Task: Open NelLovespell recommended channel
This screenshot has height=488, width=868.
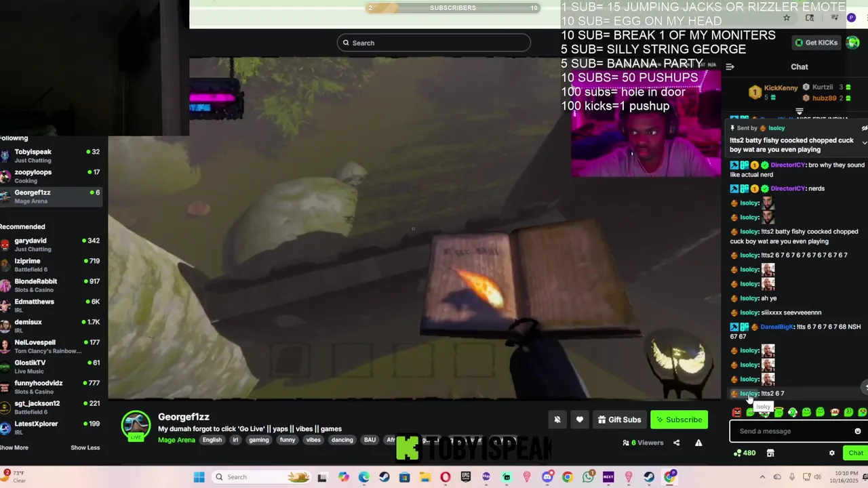Action: click(x=51, y=346)
